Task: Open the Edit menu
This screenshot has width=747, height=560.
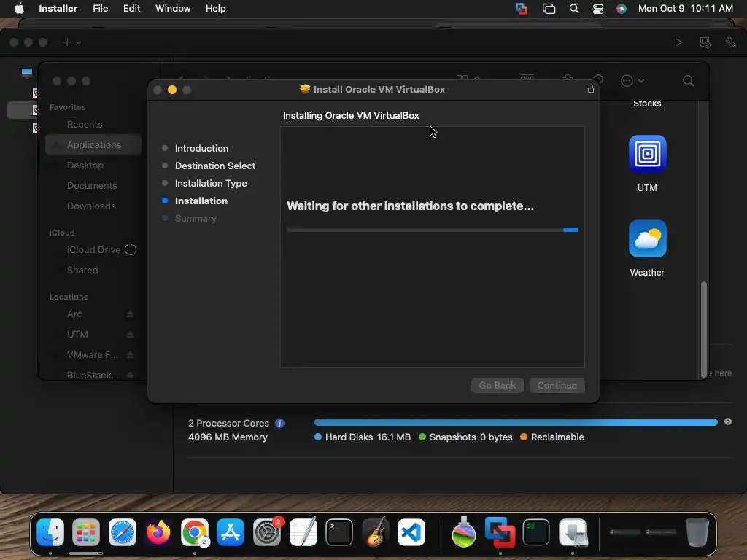Action: coord(131,9)
